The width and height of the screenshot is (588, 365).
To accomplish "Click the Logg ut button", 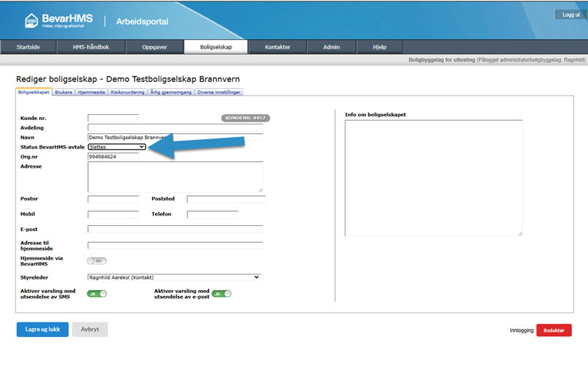I will tap(570, 15).
